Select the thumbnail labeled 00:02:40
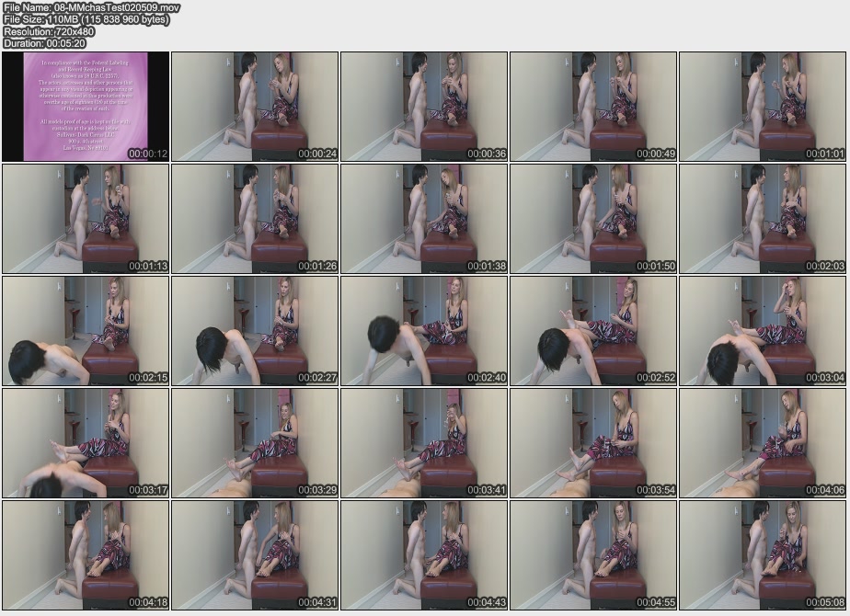Viewport: 850px width, 616px height. 424,331
